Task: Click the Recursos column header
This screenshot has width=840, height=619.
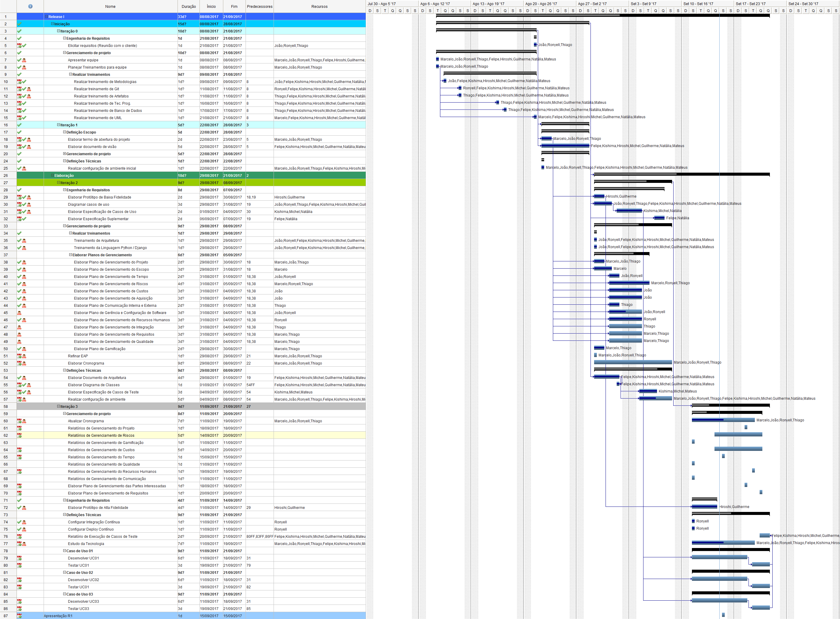Action: coord(319,6)
